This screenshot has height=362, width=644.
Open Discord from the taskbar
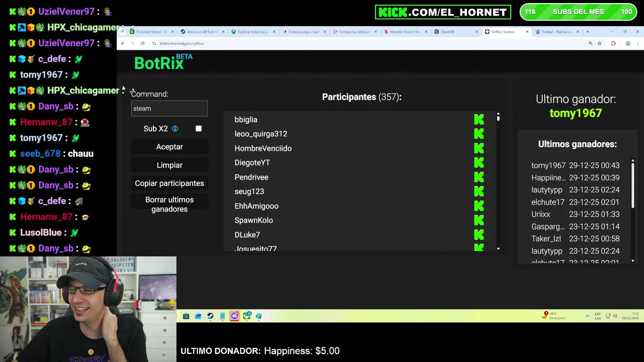(234, 316)
